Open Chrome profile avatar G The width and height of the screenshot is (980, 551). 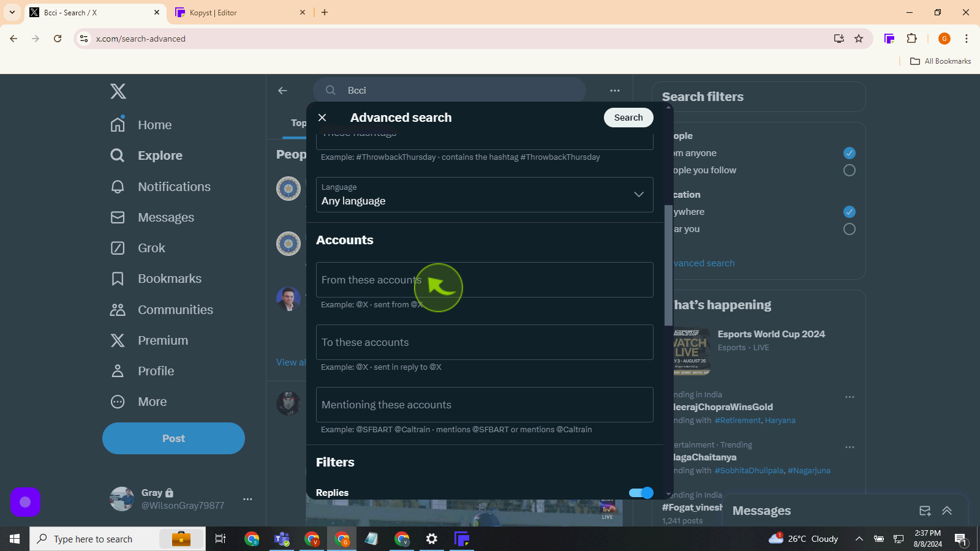[944, 39]
